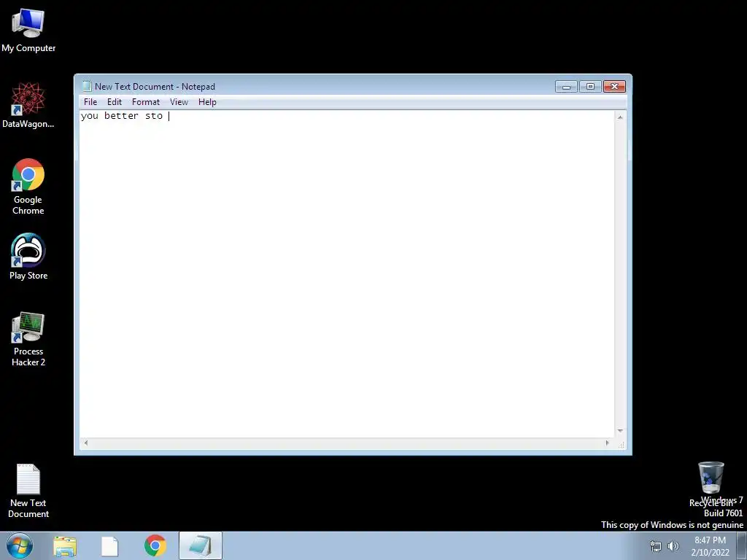
Task: Launch Chrome from the taskbar
Action: pos(155,545)
